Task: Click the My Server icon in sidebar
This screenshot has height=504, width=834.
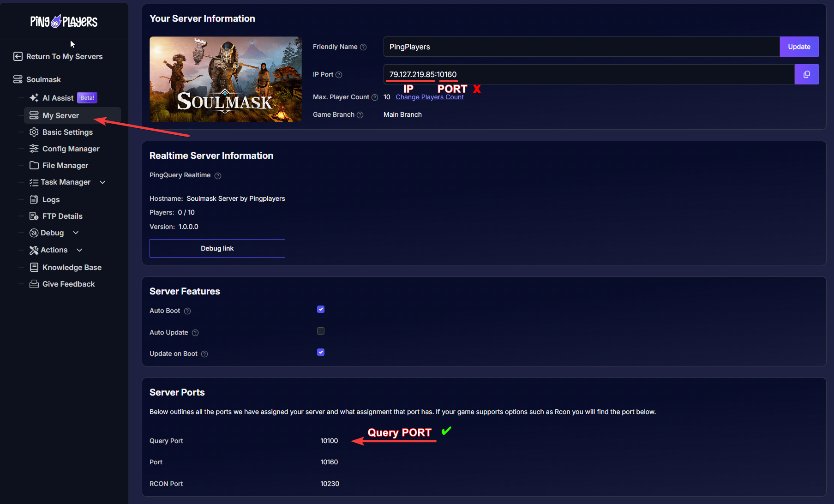Action: click(34, 115)
